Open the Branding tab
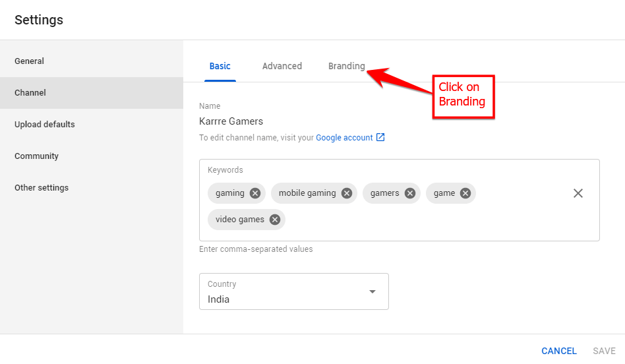 pos(346,66)
